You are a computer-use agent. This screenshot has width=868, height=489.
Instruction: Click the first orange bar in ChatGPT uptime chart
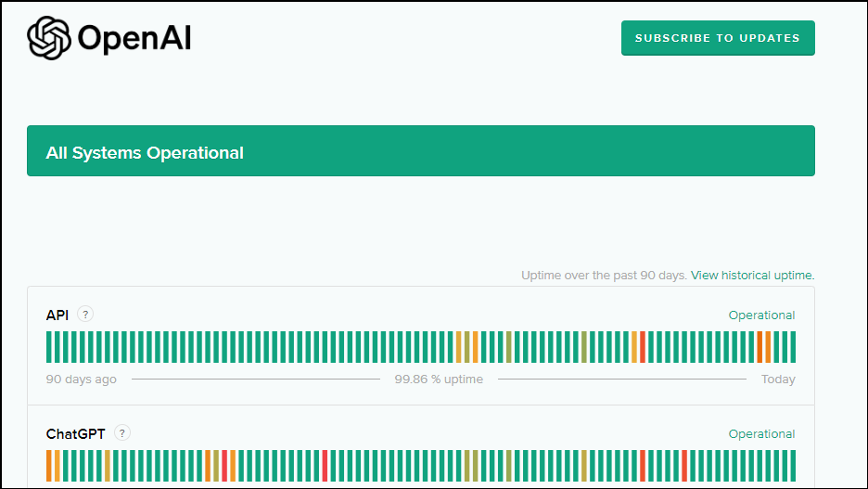coord(49,466)
